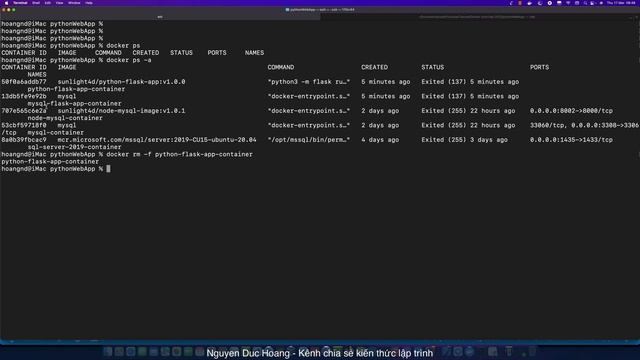This screenshot has width=640, height=360.
Task: Click container ID 8a0b39fbcac9
Action: pos(24,140)
